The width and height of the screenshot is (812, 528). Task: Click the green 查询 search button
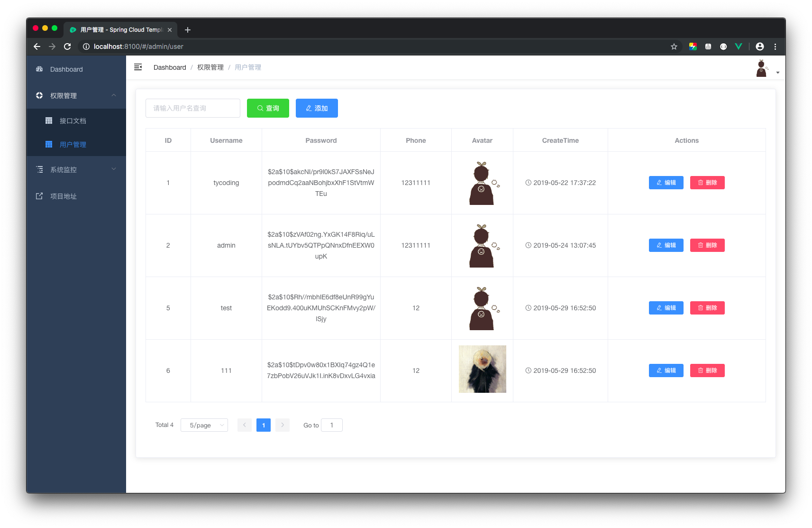[x=268, y=108]
